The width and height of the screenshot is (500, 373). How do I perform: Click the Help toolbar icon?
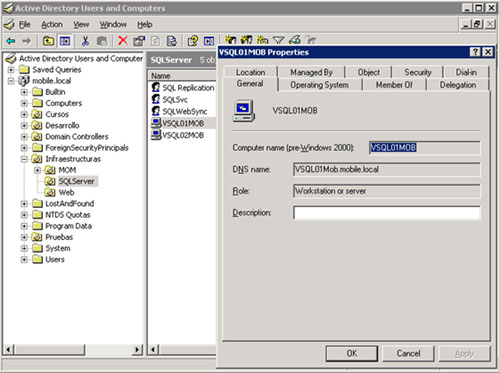(x=192, y=41)
